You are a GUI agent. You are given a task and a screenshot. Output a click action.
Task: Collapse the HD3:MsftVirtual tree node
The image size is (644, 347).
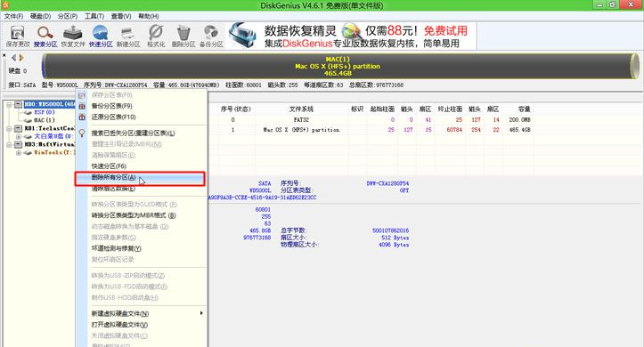click(9, 144)
